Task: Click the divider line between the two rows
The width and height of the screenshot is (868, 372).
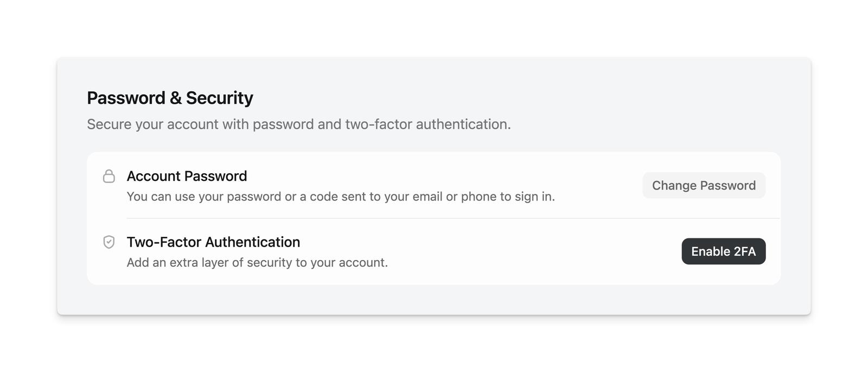Action: tap(453, 218)
